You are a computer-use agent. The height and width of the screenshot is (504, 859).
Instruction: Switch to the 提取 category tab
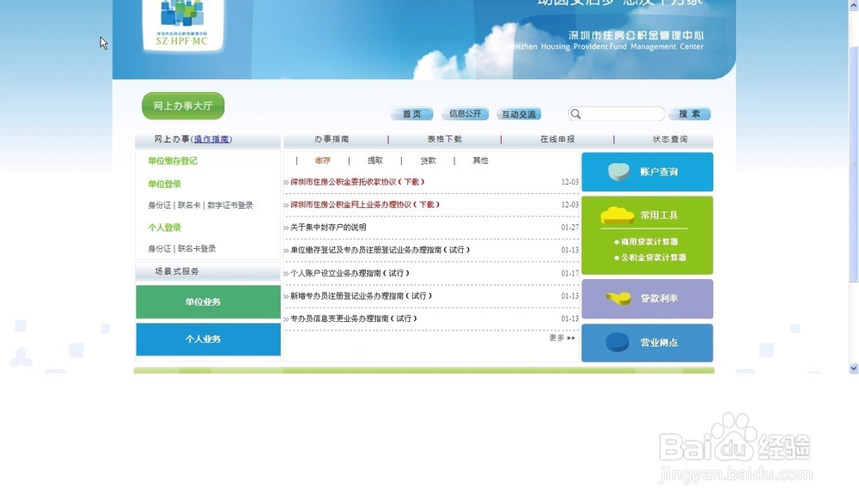pyautogui.click(x=375, y=160)
